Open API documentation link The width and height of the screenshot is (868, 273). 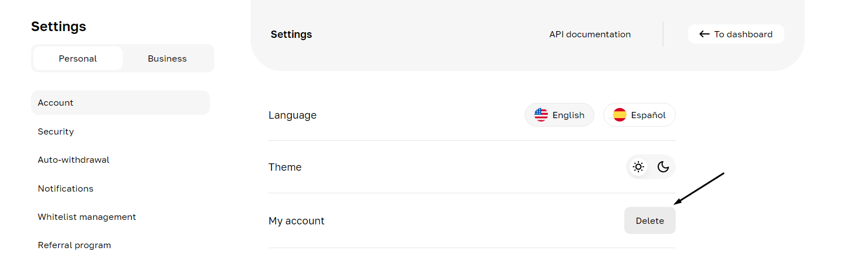[590, 34]
